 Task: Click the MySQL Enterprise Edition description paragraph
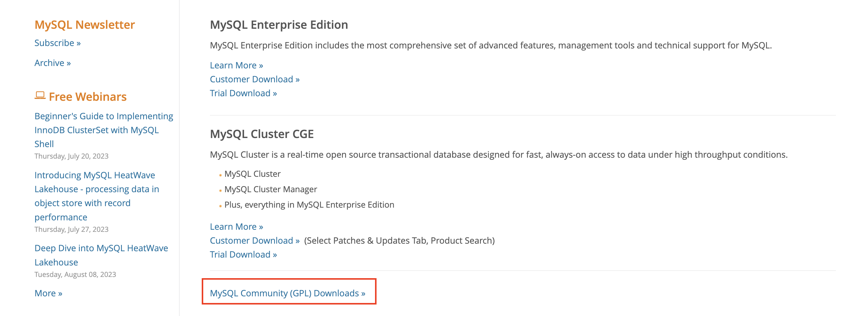click(491, 45)
